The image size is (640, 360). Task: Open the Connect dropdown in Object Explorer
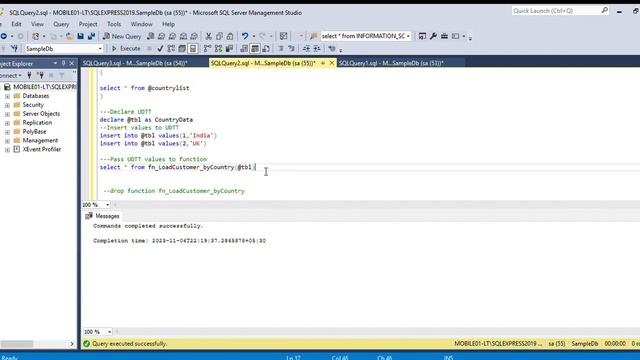pos(11,75)
